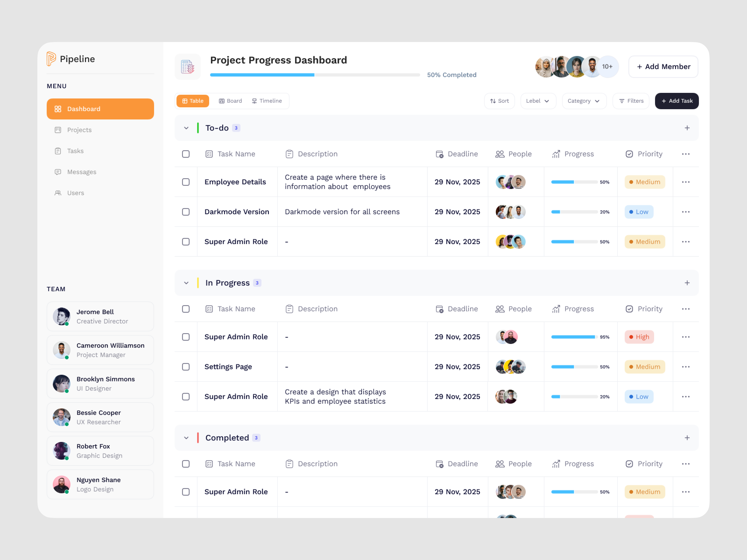Open the Category dropdown
Screen dimensions: 747x560
coord(584,101)
